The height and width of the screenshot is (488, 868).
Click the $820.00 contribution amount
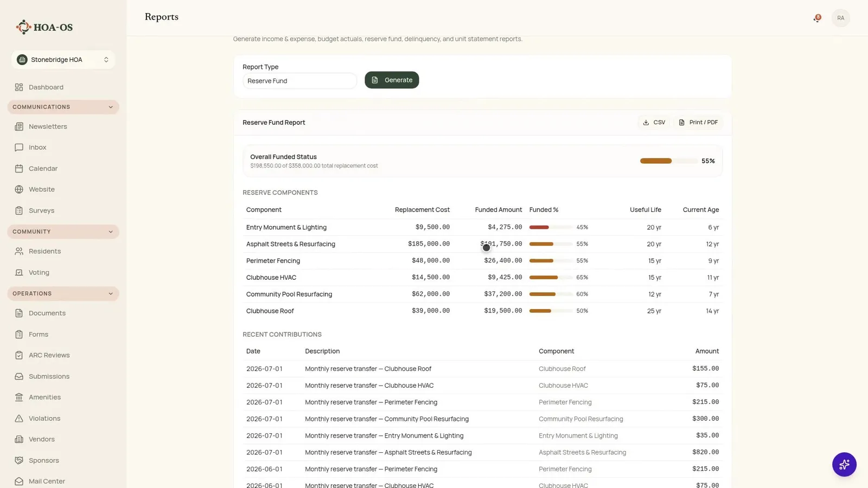click(x=705, y=452)
